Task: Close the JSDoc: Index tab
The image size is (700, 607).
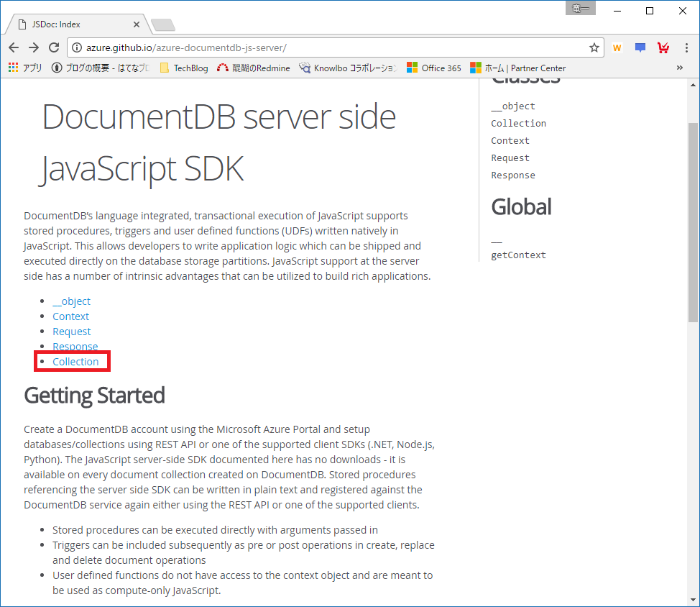Action: pyautogui.click(x=137, y=24)
